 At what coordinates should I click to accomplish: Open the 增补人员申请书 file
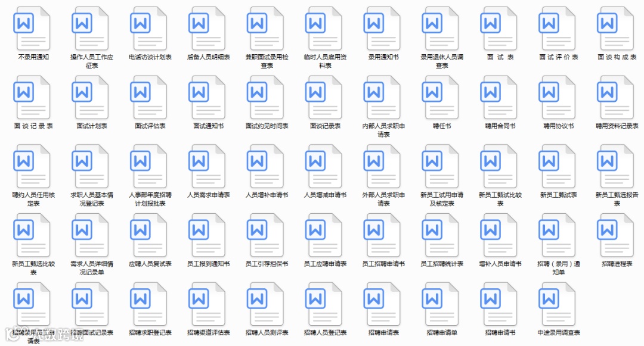click(x=500, y=236)
